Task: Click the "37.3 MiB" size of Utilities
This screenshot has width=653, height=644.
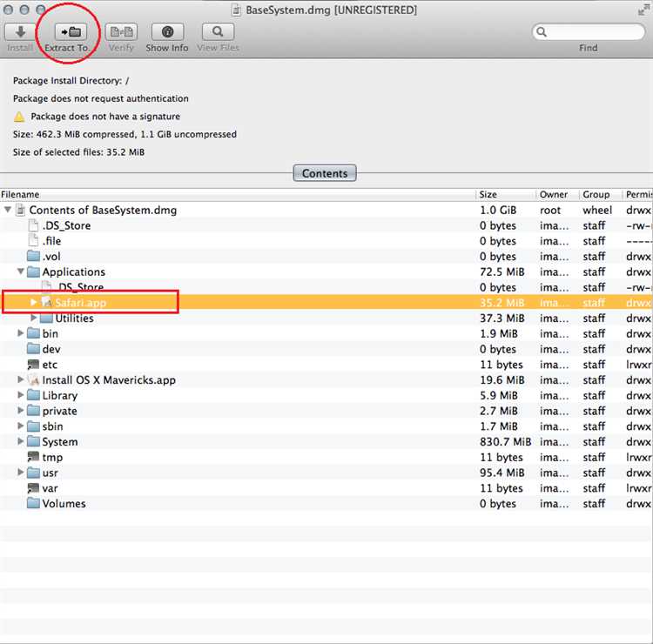Action: pos(502,318)
